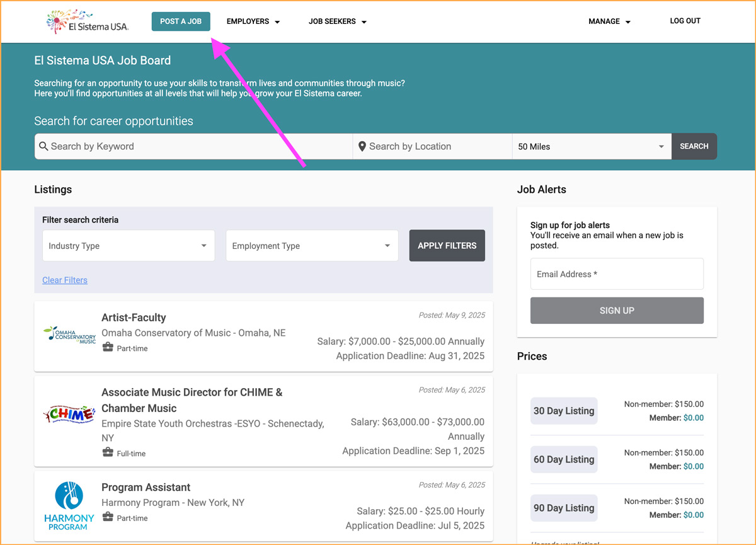Image resolution: width=756 pixels, height=545 pixels.
Task: Select the 90 Day Listing price option
Action: 564,508
